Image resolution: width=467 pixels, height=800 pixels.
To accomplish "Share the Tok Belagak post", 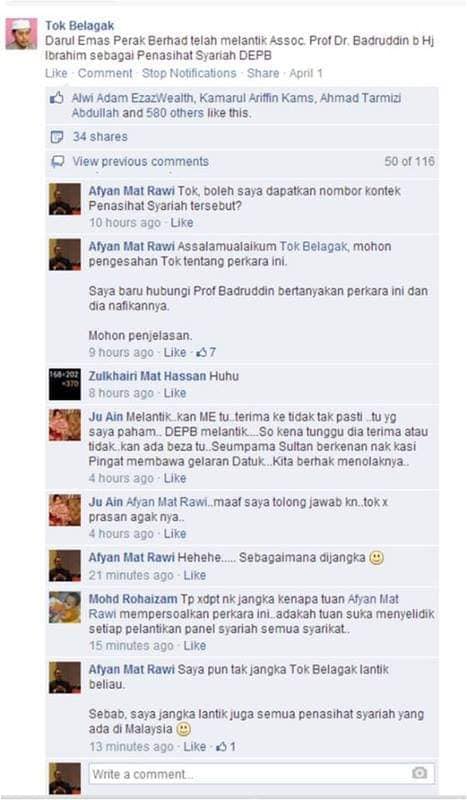I will click(x=263, y=73).
